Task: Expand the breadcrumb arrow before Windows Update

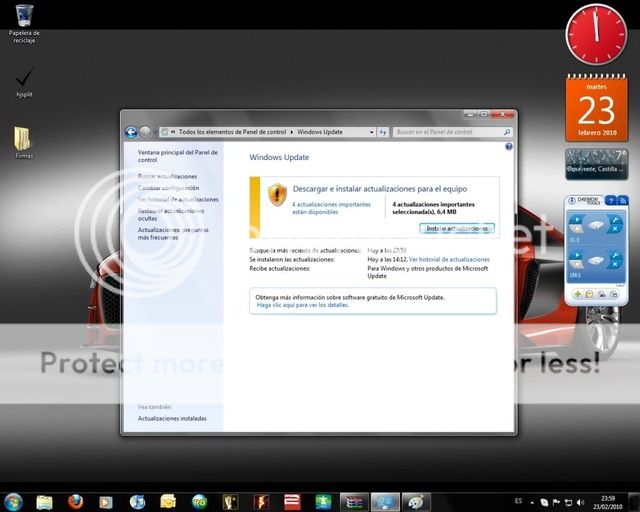Action: (292, 132)
